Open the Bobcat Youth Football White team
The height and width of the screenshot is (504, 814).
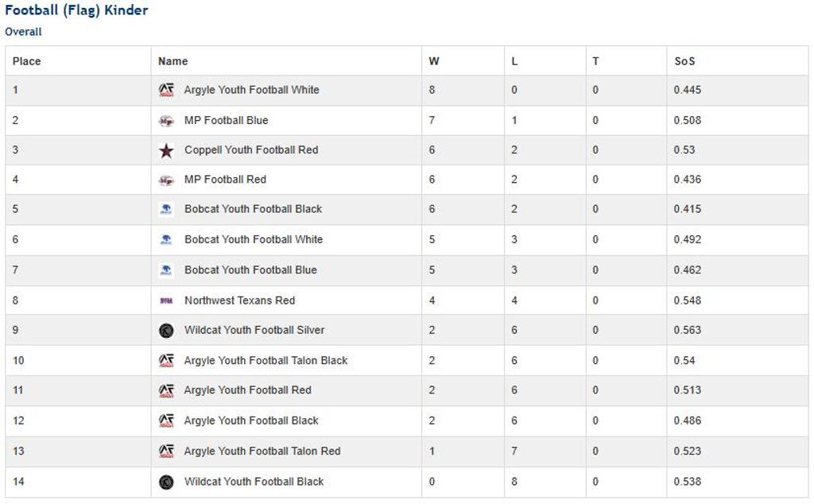[x=254, y=239]
